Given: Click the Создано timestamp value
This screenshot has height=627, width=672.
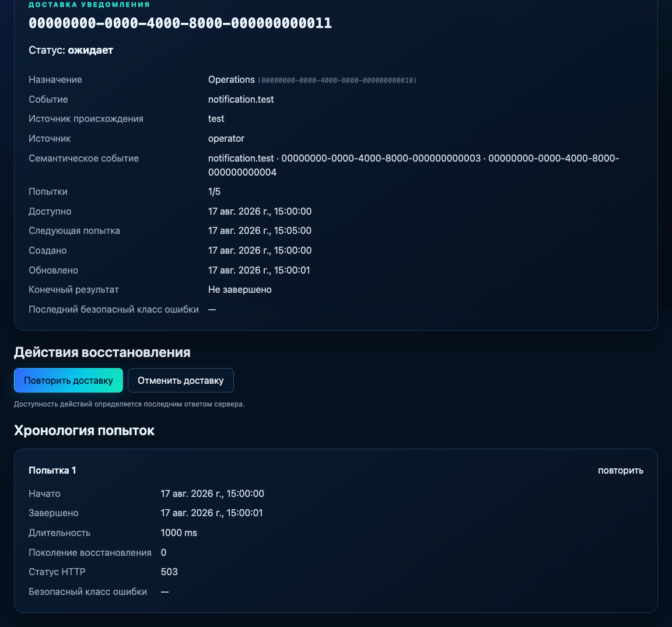Looking at the screenshot, I should coord(260,250).
